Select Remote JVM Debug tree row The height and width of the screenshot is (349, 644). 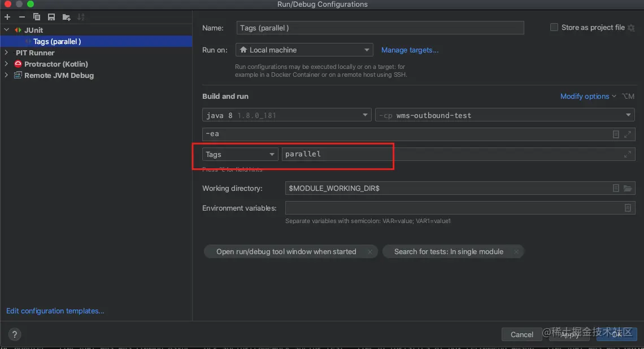(x=96, y=75)
